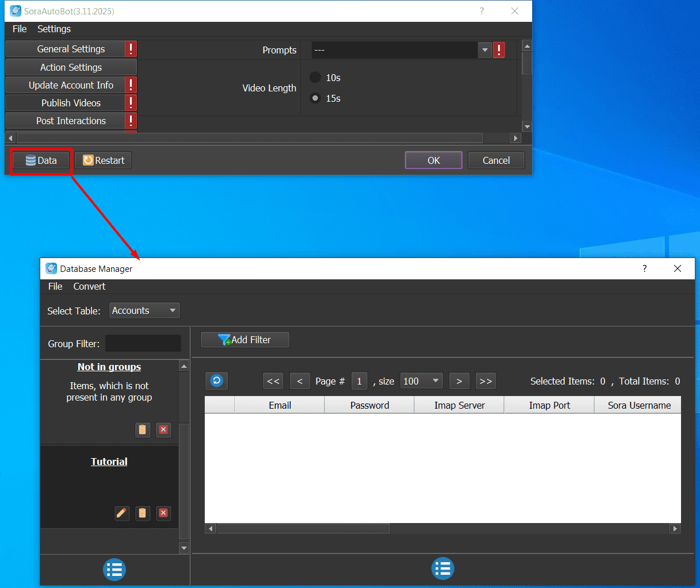Select the Publish Videos settings section
700x588 pixels.
pyautogui.click(x=70, y=103)
